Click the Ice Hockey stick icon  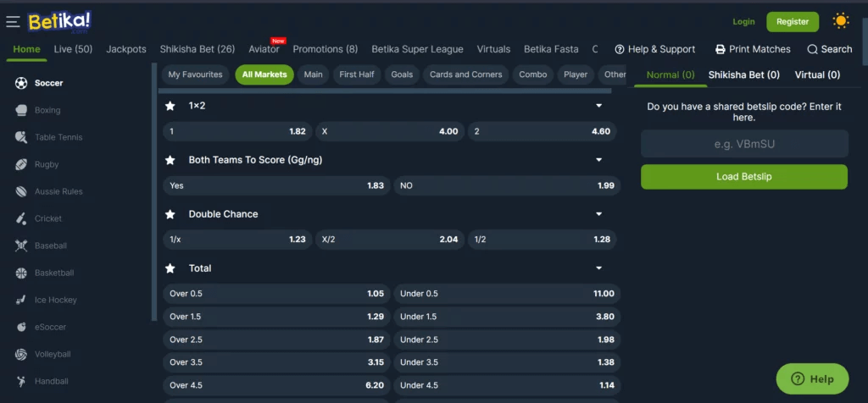(x=21, y=300)
